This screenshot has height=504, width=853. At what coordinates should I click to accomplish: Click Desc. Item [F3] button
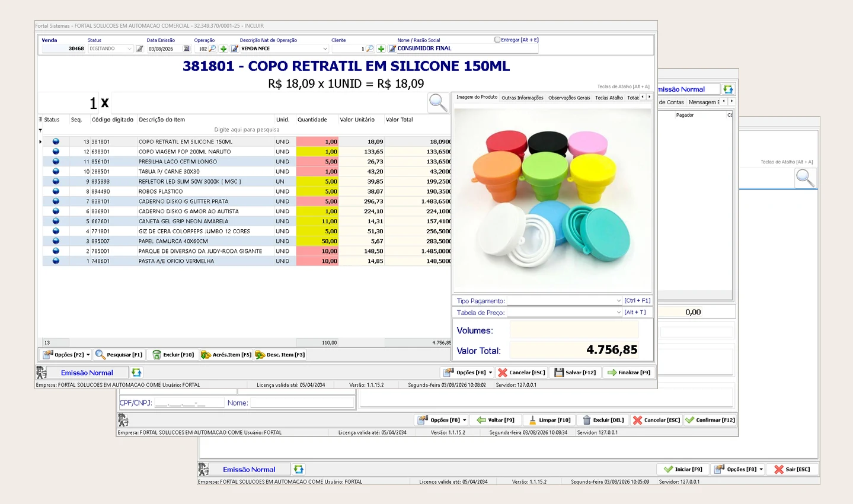pyautogui.click(x=280, y=355)
